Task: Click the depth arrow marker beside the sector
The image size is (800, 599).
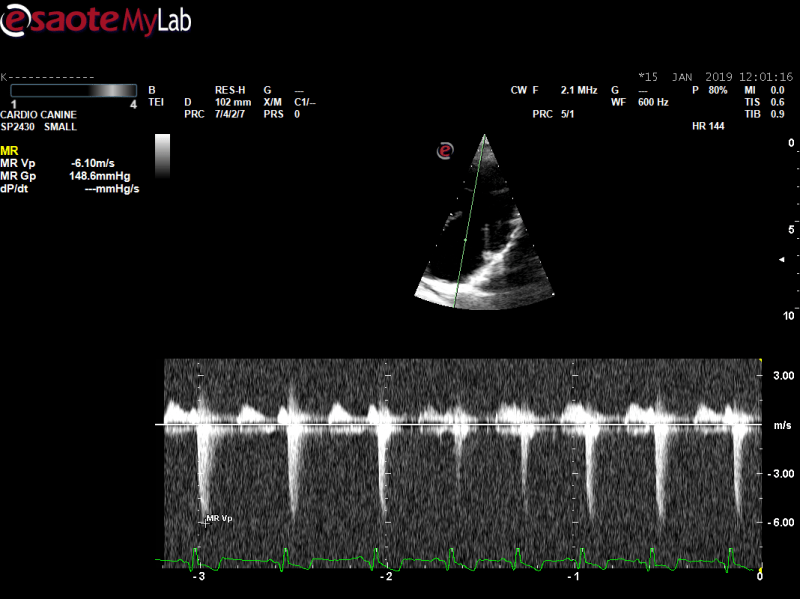Action: (x=783, y=259)
